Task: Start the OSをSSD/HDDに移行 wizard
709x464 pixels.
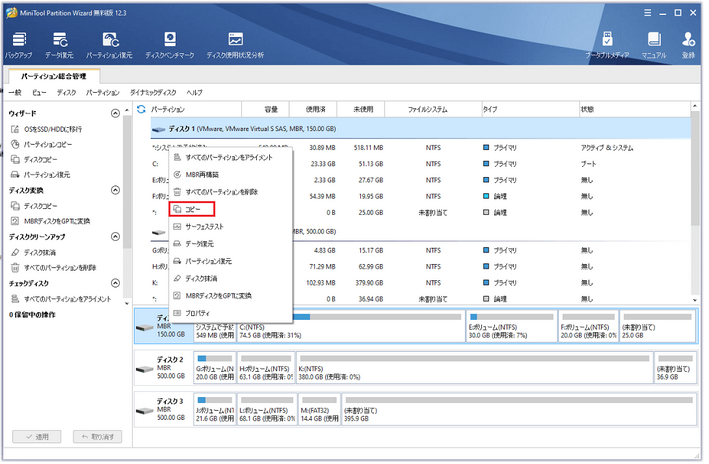Action: point(47,129)
